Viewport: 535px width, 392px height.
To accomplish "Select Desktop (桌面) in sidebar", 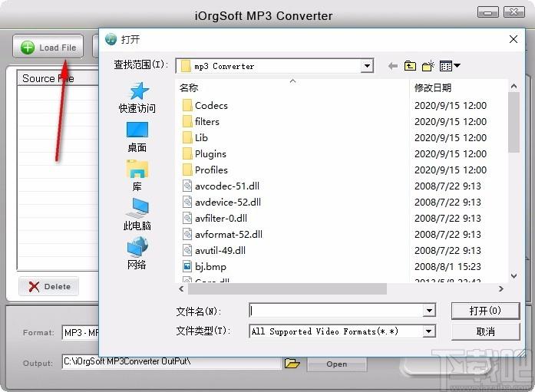I will [x=137, y=137].
